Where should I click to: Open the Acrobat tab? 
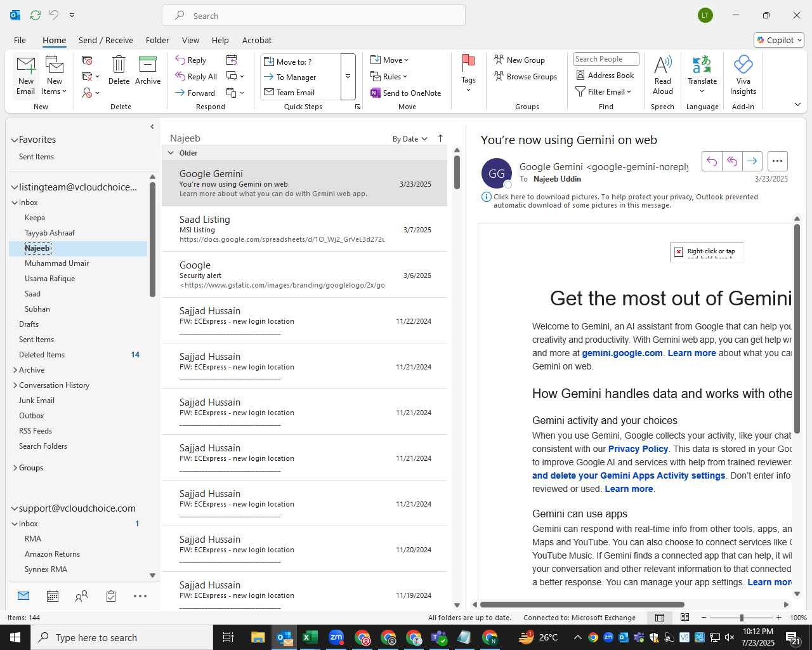tap(257, 40)
